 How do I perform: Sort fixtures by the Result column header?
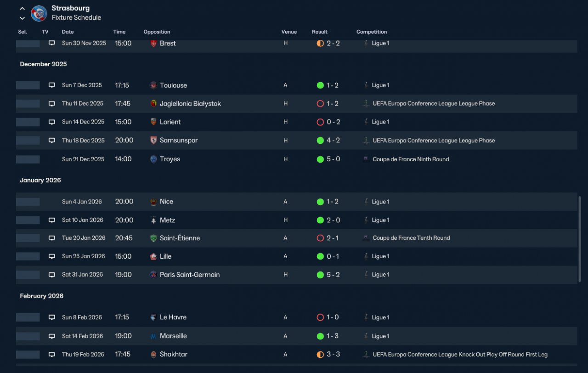pos(320,32)
